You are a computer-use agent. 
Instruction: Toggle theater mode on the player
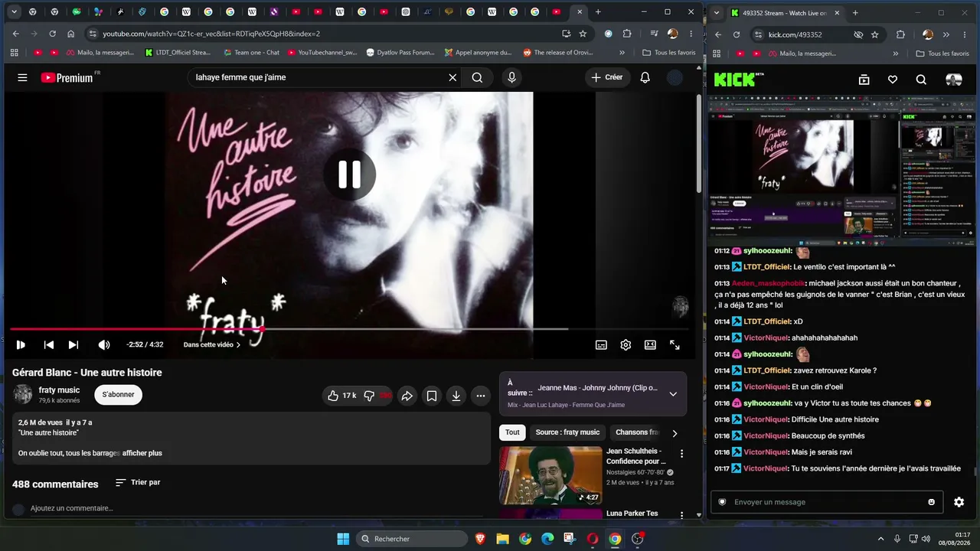(x=650, y=345)
